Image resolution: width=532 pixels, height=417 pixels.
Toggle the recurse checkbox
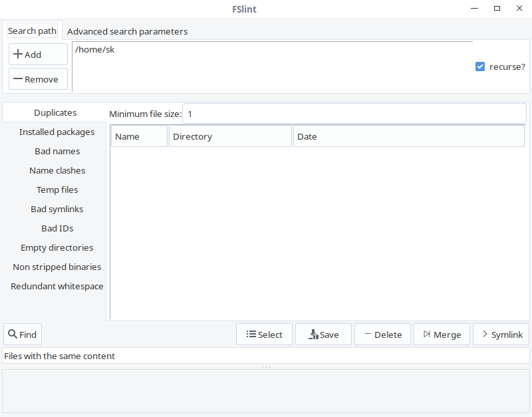[480, 67]
